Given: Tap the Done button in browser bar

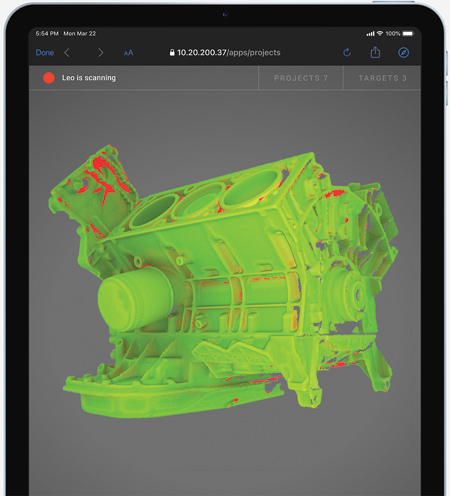Looking at the screenshot, I should click(45, 53).
